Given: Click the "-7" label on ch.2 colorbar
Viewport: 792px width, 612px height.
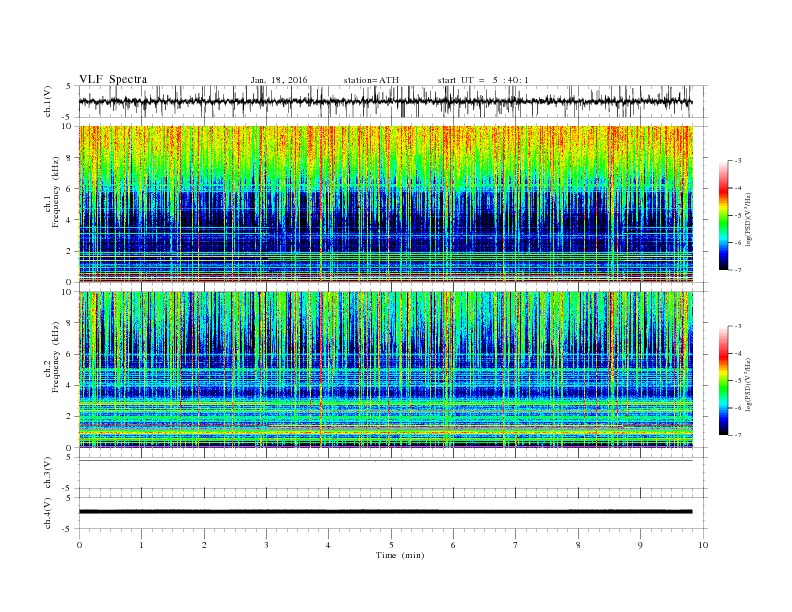Looking at the screenshot, I should [x=737, y=435].
